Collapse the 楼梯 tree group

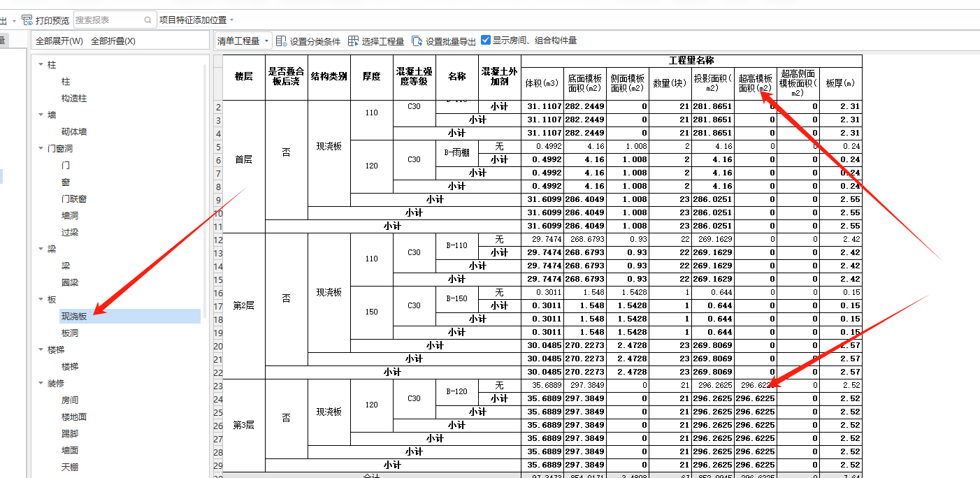41,349
